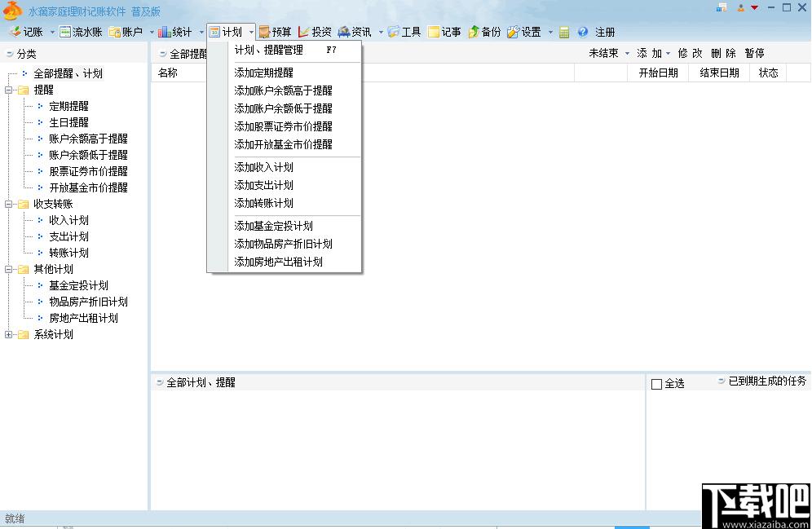The width and height of the screenshot is (812, 529).
Task: Click the 计划 calendar toolbar icon
Action: pos(214,32)
